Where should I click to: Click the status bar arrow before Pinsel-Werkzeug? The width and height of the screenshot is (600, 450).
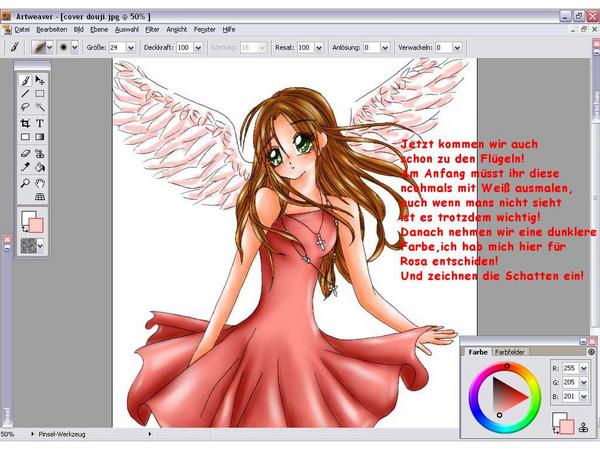pyautogui.click(x=32, y=434)
